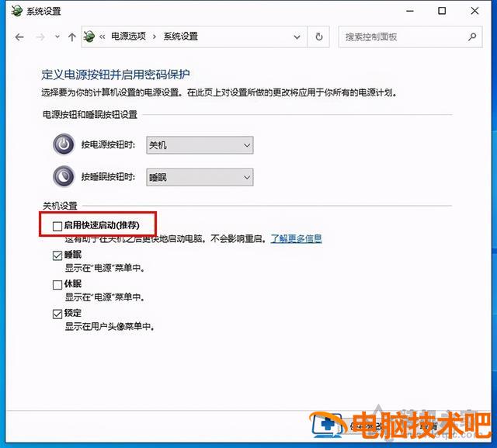
Task: Open recent locations dropdown chevron
Action: pos(57,36)
